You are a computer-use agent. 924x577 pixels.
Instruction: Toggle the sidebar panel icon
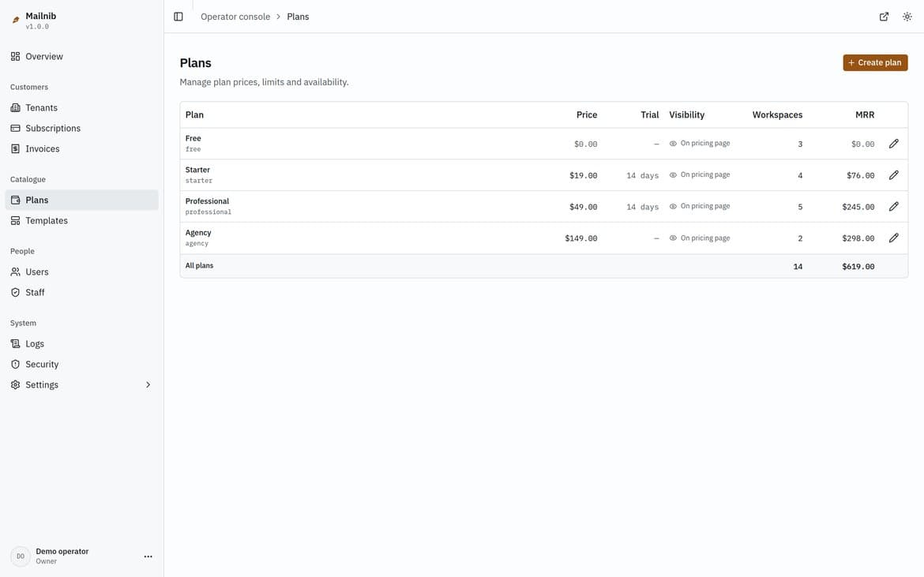(x=178, y=17)
